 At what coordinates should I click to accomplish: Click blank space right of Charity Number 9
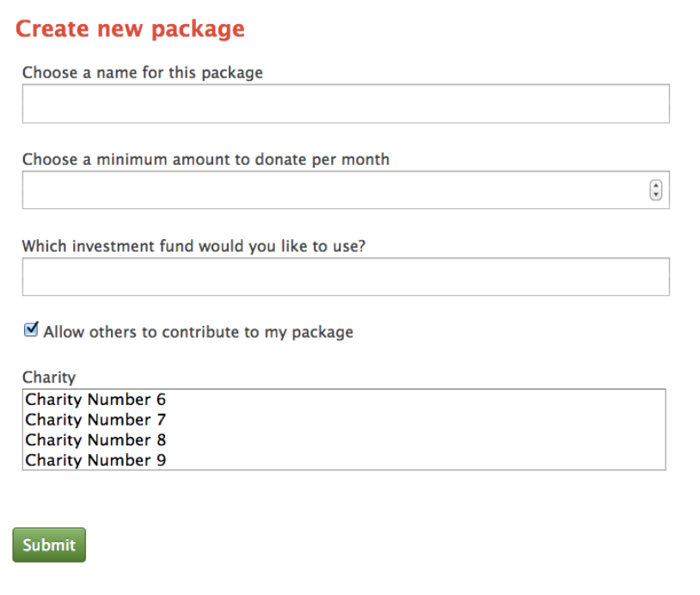pyautogui.click(x=413, y=460)
